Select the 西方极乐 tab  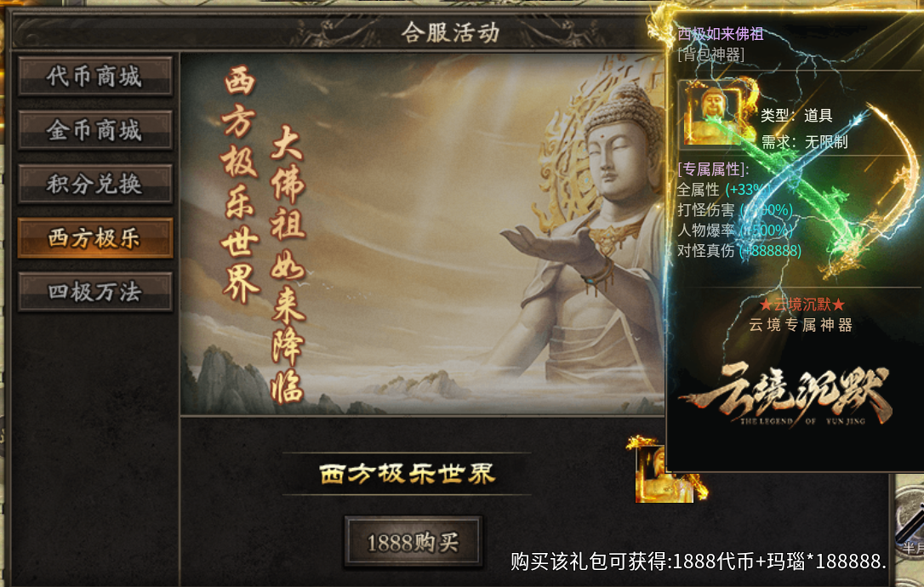point(95,238)
